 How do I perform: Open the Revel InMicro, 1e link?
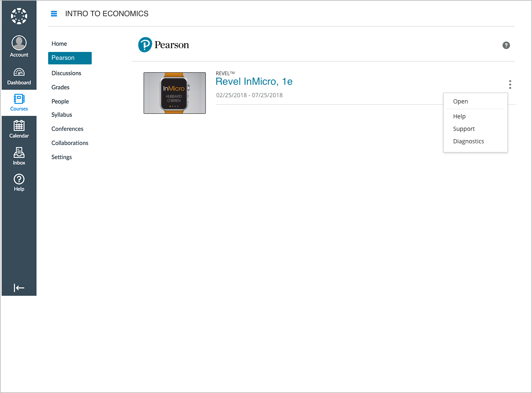point(254,81)
